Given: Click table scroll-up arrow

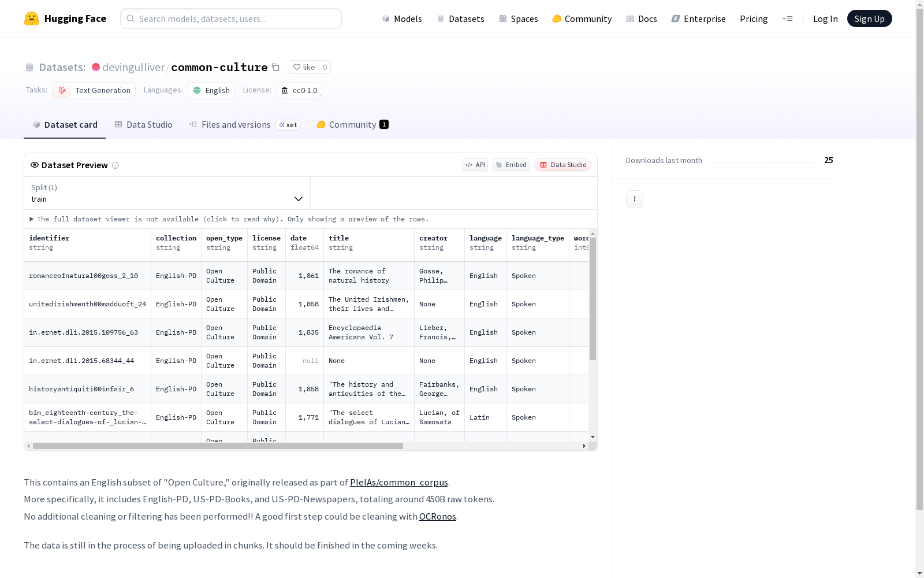Looking at the screenshot, I should click(x=593, y=234).
